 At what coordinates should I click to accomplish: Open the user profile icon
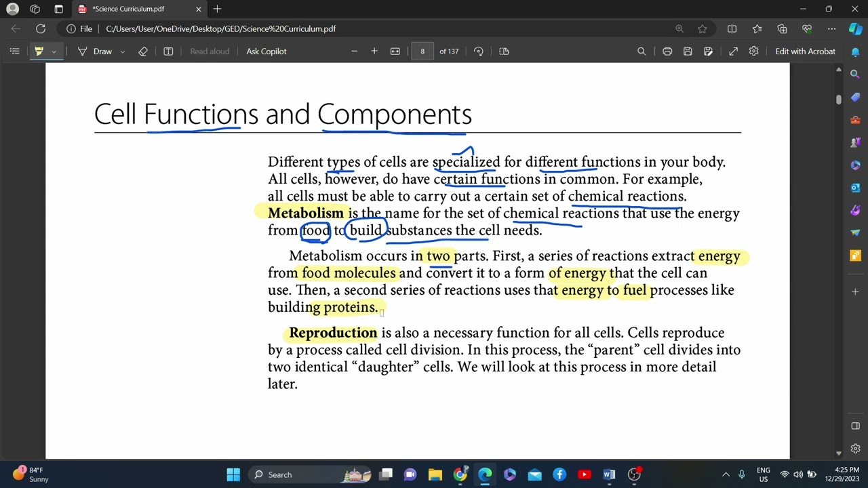tap(12, 9)
